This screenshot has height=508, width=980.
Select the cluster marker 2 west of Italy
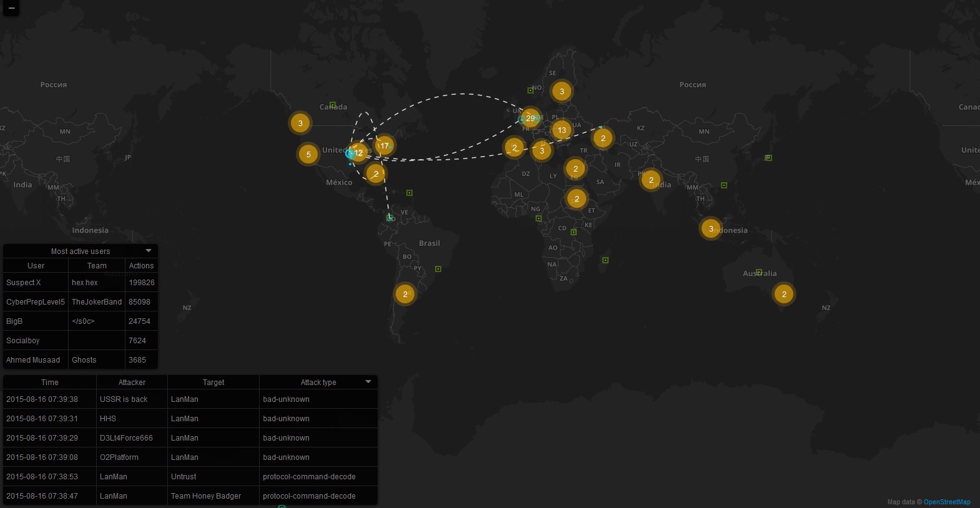(514, 148)
